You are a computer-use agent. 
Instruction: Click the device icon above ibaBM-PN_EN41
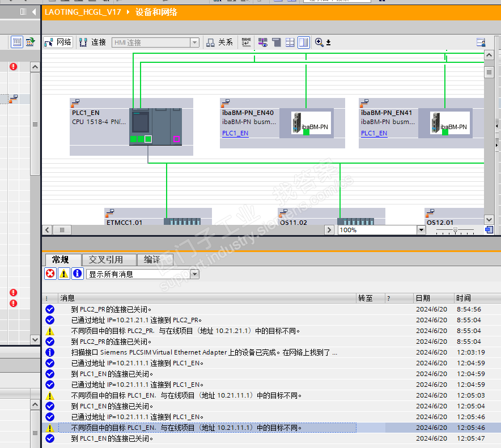point(364,103)
